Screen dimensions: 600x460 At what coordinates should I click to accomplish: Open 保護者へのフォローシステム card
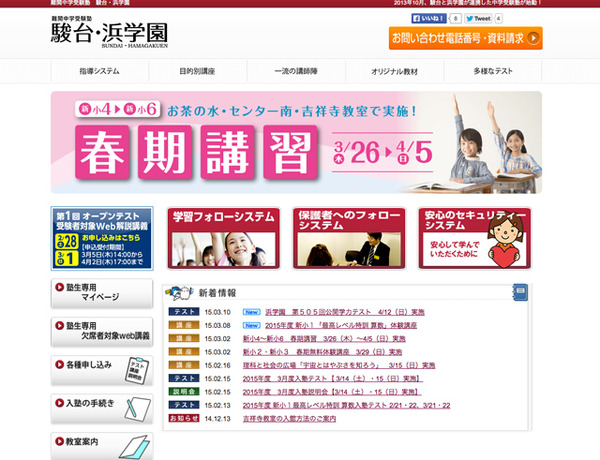349,238
